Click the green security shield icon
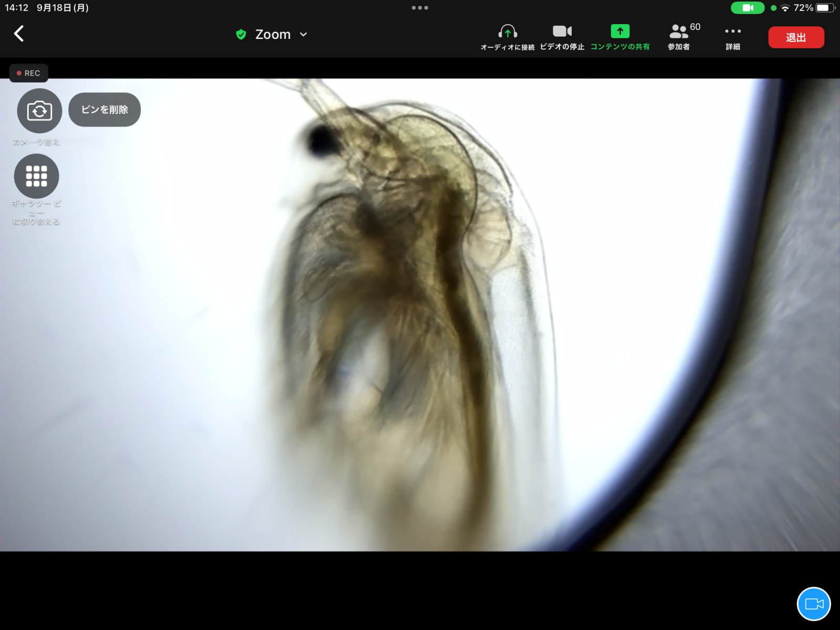Screen dimensions: 840x630 (241, 35)
